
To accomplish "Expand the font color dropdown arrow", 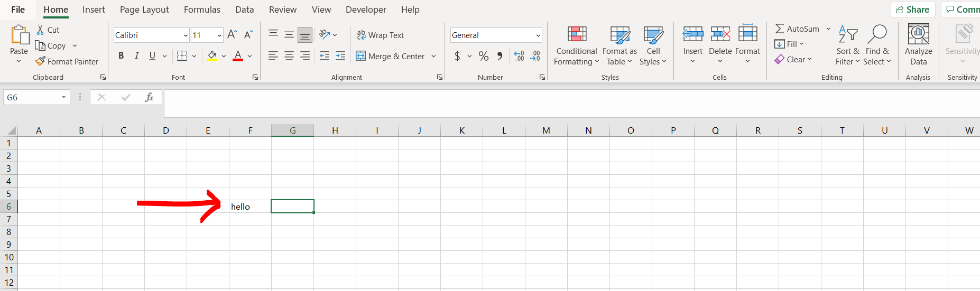I will pyautogui.click(x=249, y=56).
